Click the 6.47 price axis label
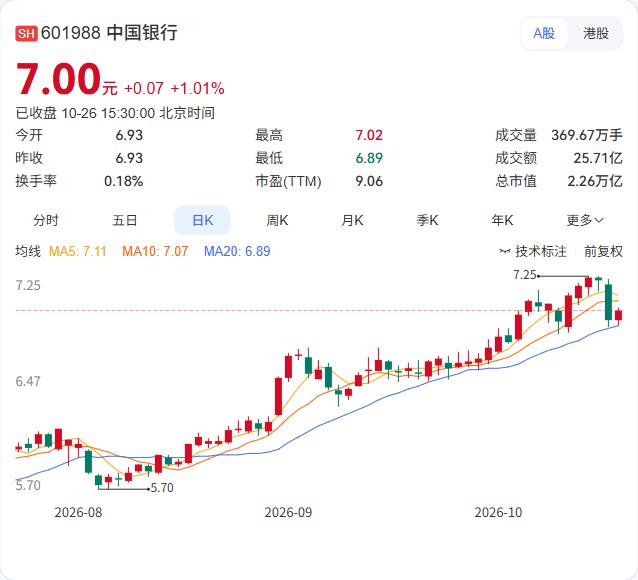Screen dimensions: 638x580 pos(28,381)
